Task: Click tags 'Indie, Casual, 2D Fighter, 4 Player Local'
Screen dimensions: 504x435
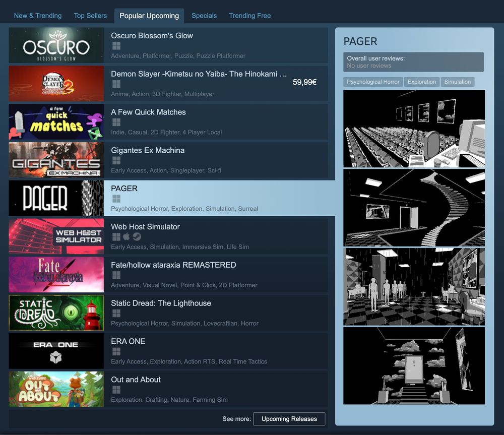Action: (166, 133)
